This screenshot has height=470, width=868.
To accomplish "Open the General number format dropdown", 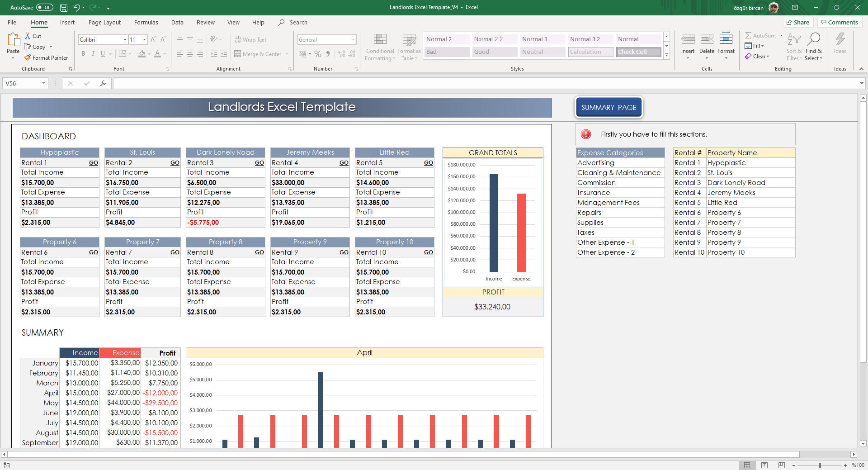I will (353, 40).
